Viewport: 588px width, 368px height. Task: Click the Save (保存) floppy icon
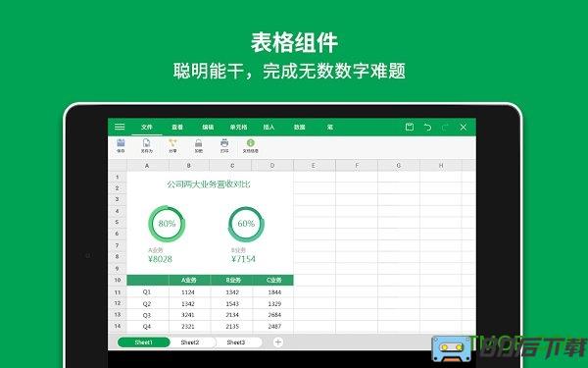point(121,145)
